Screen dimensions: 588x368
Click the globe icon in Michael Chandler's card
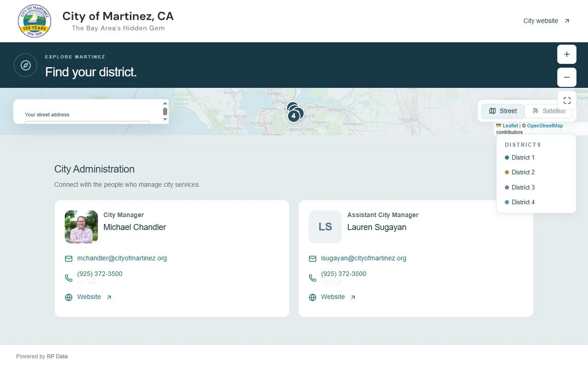coord(68,297)
